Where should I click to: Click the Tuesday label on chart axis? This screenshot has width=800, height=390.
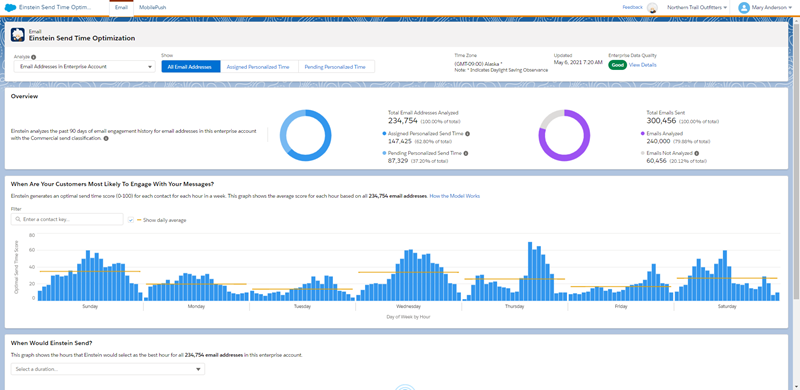302,307
